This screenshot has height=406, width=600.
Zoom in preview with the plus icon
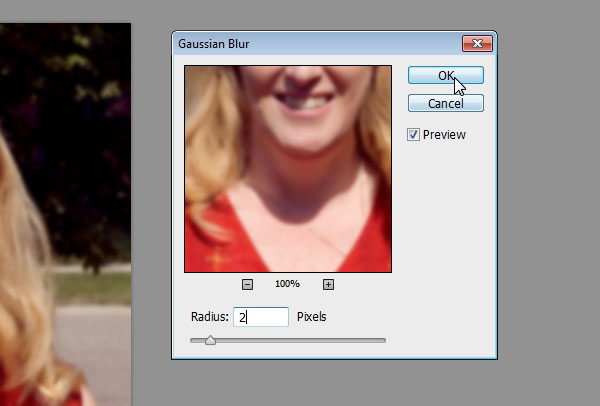pos(328,284)
